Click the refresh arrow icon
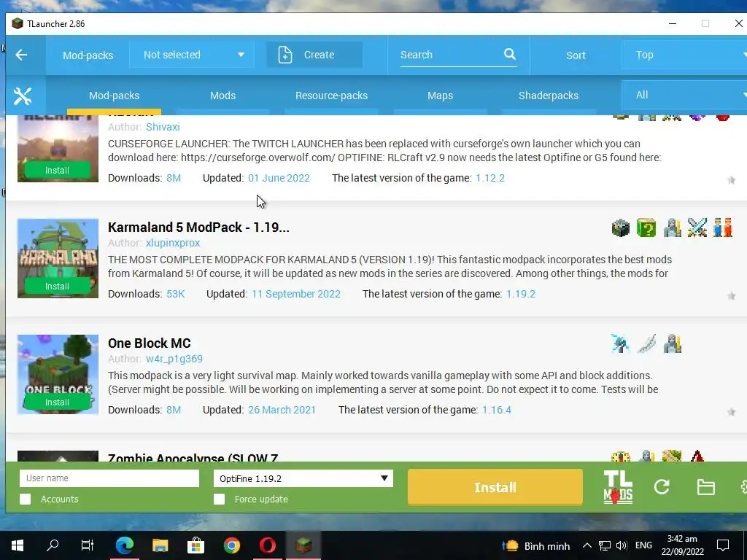747x560 pixels. [662, 486]
